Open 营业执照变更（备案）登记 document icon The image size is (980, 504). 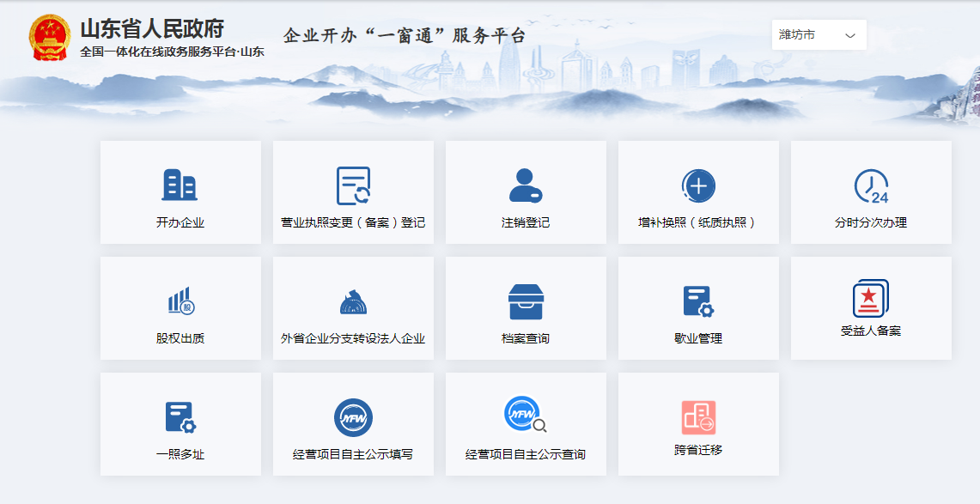tap(353, 185)
